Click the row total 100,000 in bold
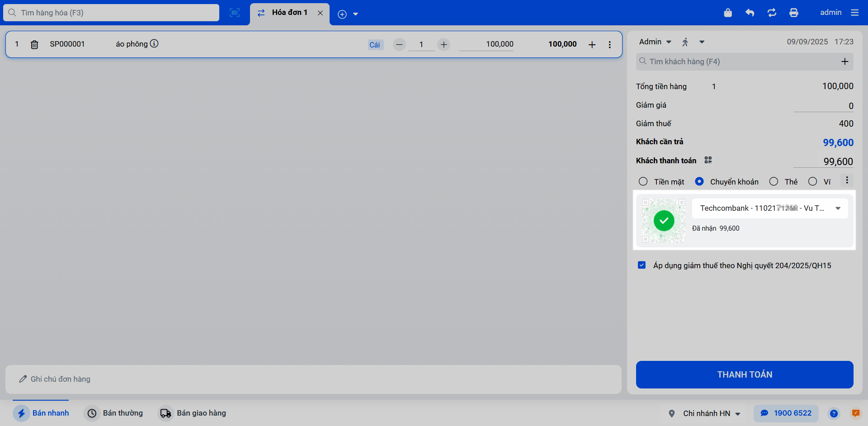This screenshot has width=868, height=426. (562, 44)
